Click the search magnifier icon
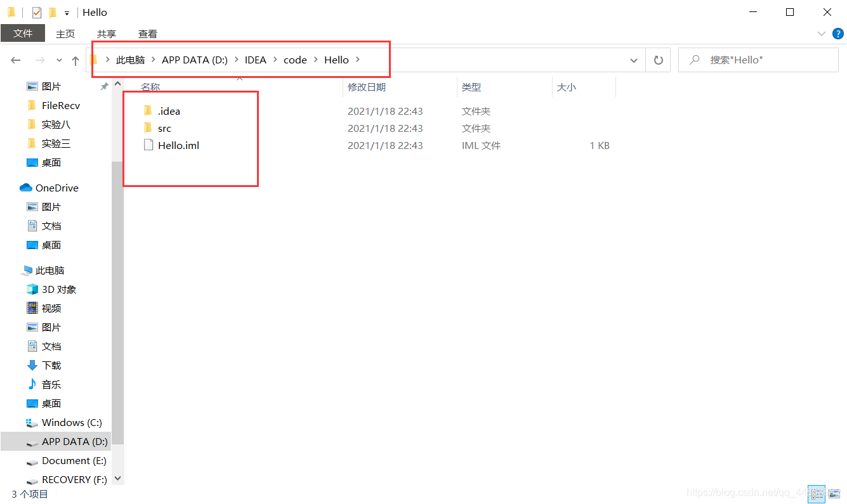This screenshot has height=504, width=847. click(695, 60)
